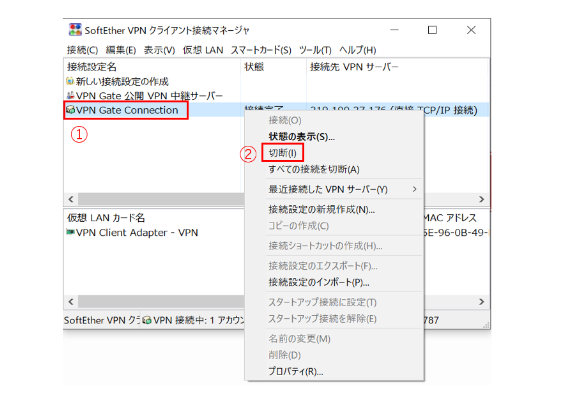Screen dimensions: 565x405
Task: Open the スマートカード(S) menu
Action: [x=261, y=50]
